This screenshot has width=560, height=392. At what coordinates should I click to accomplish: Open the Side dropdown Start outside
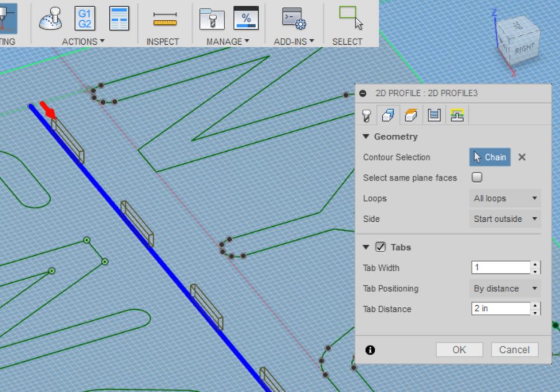505,218
